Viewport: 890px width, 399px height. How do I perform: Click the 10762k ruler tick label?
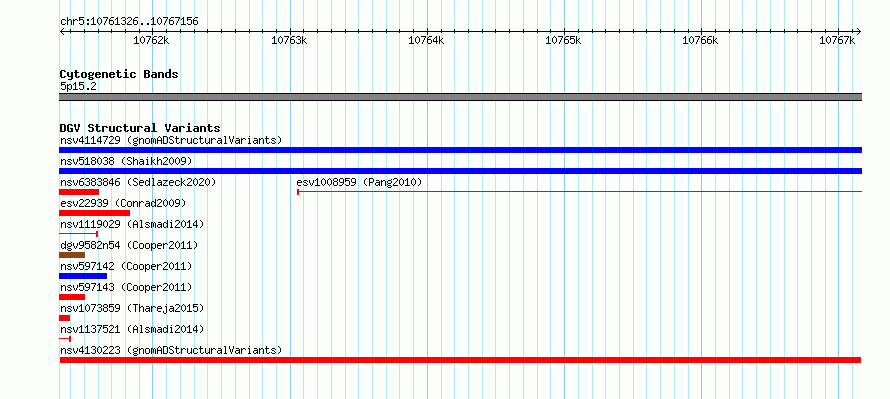pos(151,41)
